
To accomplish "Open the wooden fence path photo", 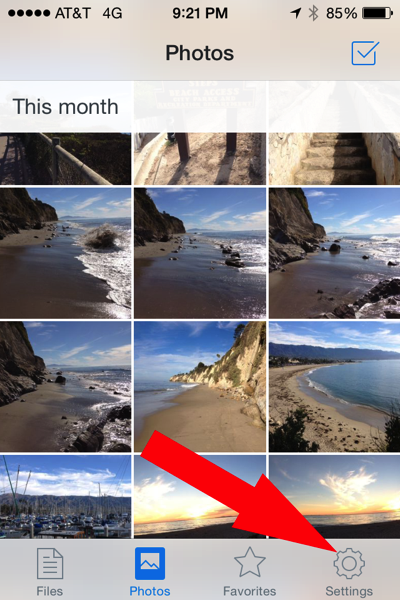I will [65, 158].
